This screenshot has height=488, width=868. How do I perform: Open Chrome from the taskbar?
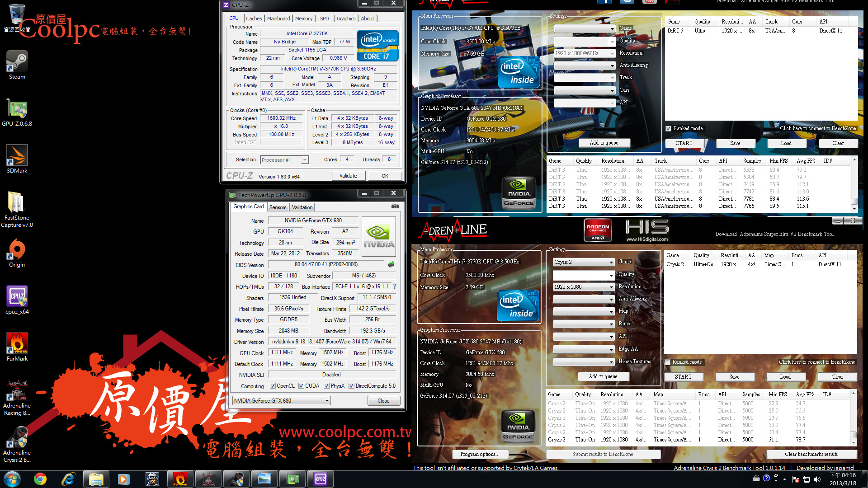coord(40,479)
